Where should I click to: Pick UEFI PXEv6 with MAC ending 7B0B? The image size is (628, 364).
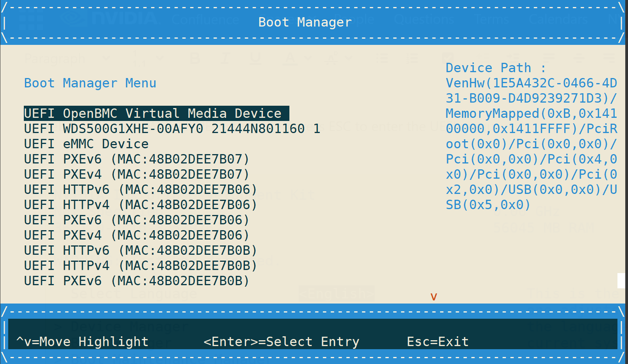136,281
